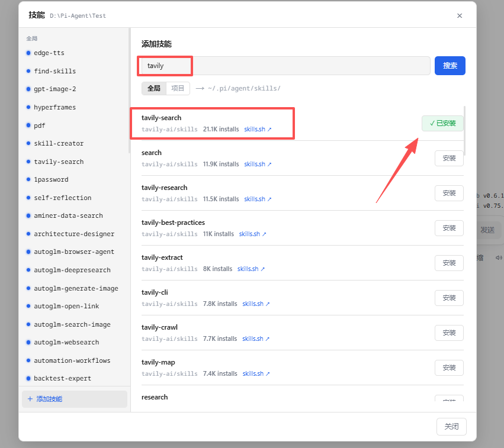The height and width of the screenshot is (448, 504).
Task: Select skill-creator in the skills list
Action: pos(59,144)
